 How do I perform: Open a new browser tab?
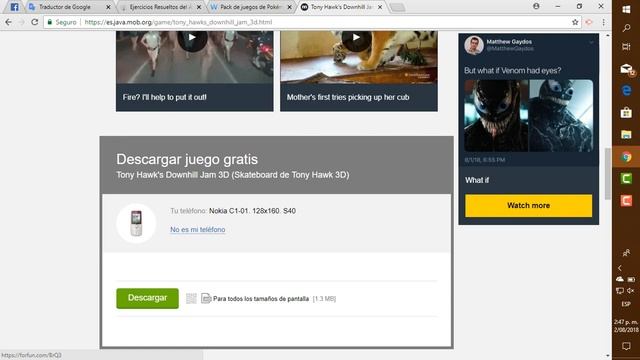click(x=397, y=7)
